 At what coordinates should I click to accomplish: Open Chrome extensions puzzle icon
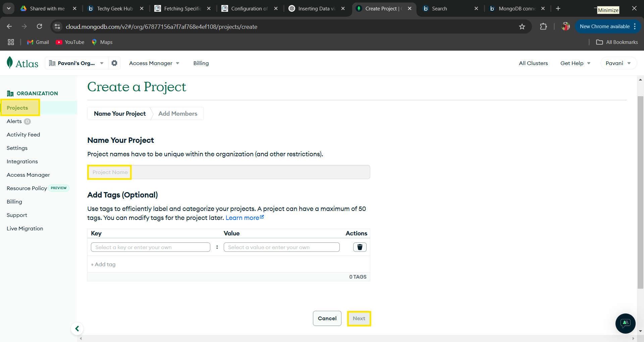[543, 26]
